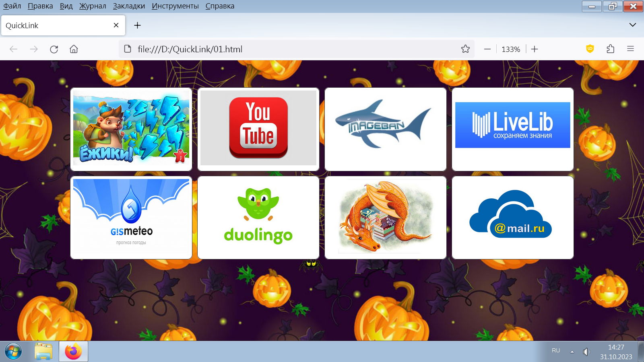Zoom in with the plus button
Screen dimensions: 644x362
pos(535,49)
